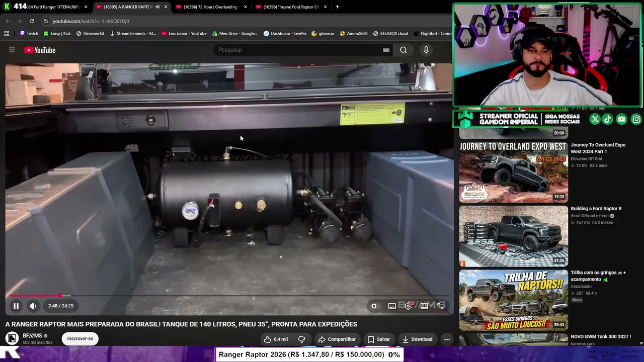644x362 pixels.
Task: Seek on the video progress bar
Action: point(229,296)
